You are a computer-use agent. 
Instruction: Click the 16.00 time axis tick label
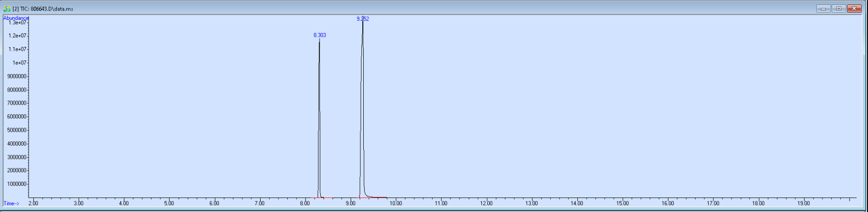667,204
